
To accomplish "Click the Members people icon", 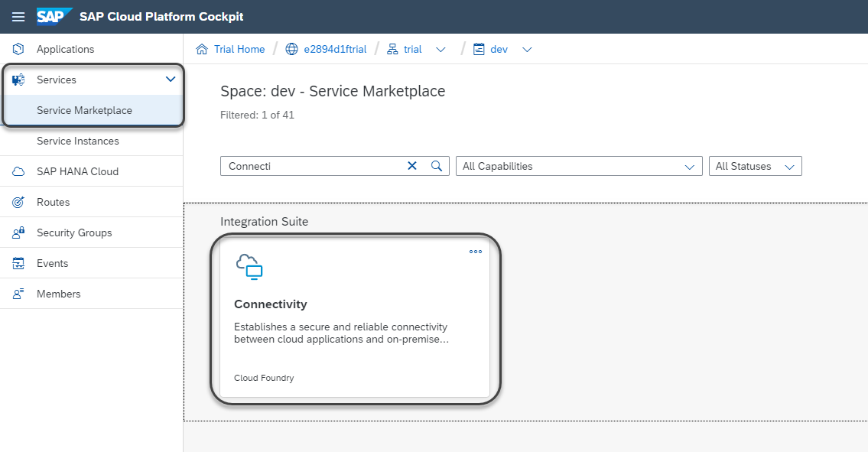I will [x=18, y=294].
